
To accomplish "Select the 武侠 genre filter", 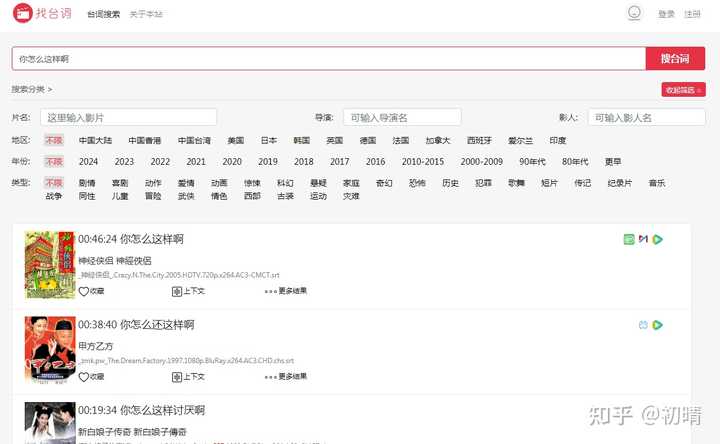I will click(186, 196).
